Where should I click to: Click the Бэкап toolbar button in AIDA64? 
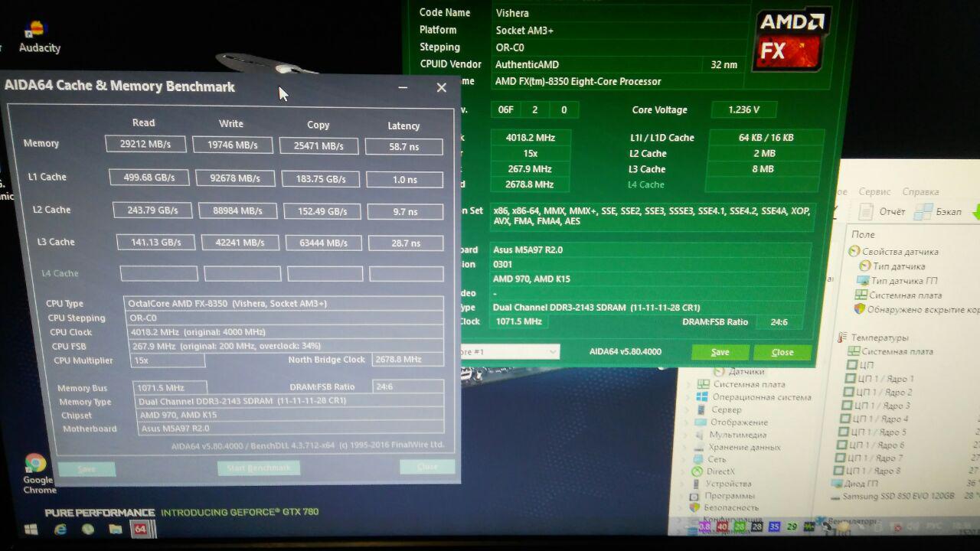(939, 211)
